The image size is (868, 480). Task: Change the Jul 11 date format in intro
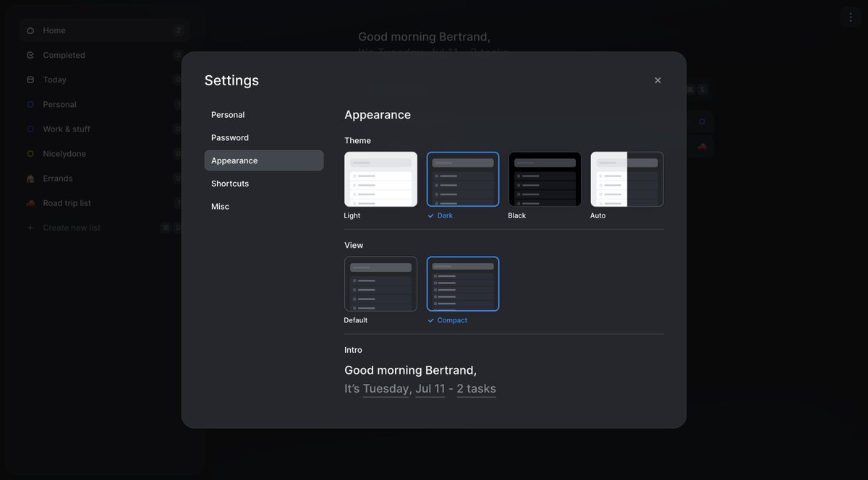pos(430,389)
